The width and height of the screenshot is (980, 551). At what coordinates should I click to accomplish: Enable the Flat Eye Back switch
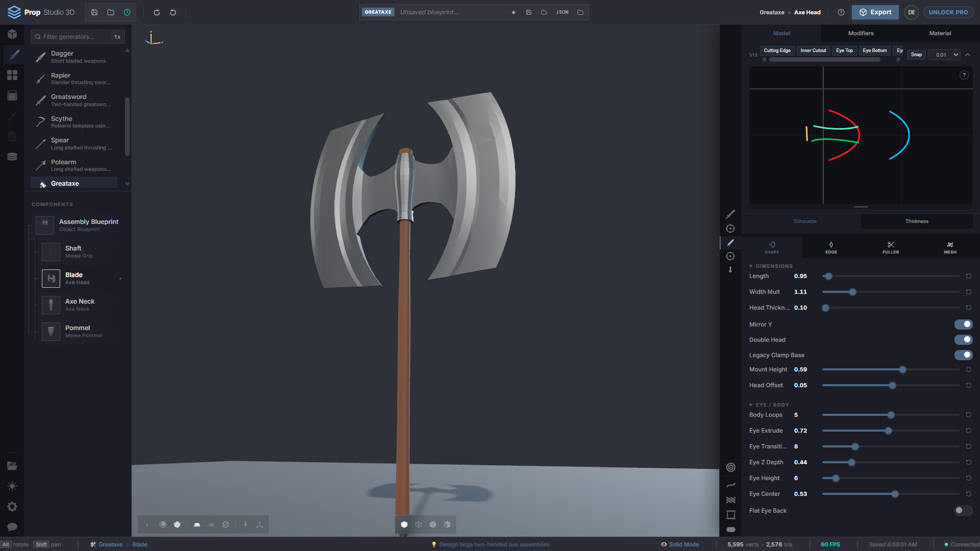(963, 511)
